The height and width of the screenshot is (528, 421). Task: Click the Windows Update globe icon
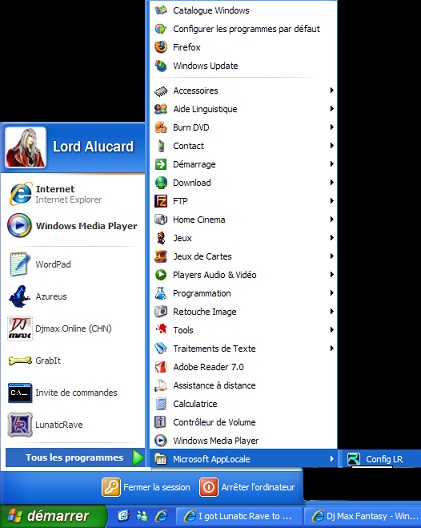pyautogui.click(x=161, y=66)
